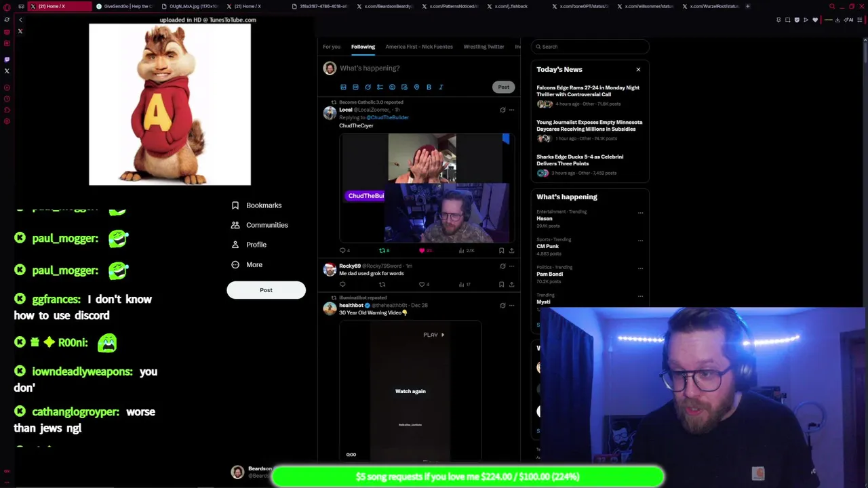Go back with browser back arrow
Image resolution: width=868 pixels, height=488 pixels.
coord(20,20)
